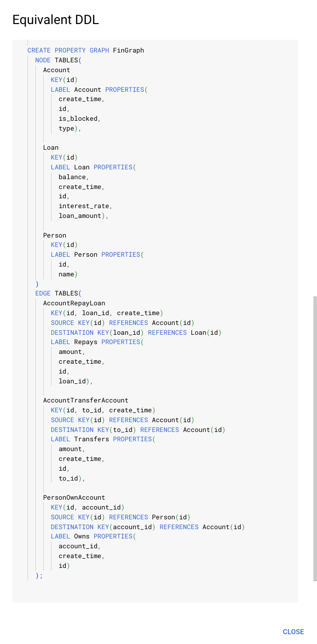Screen dimensions: 317x644
Task: Click the CREATE PROPERTY GRAPH FinGraph line
Action: 86,51
